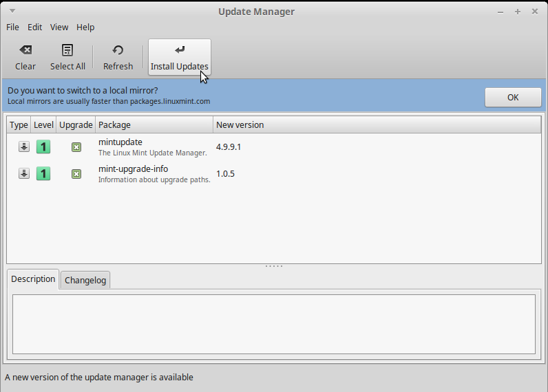Sort by the Package column header
Image resolution: width=548 pixels, height=392 pixels.
(x=154, y=125)
